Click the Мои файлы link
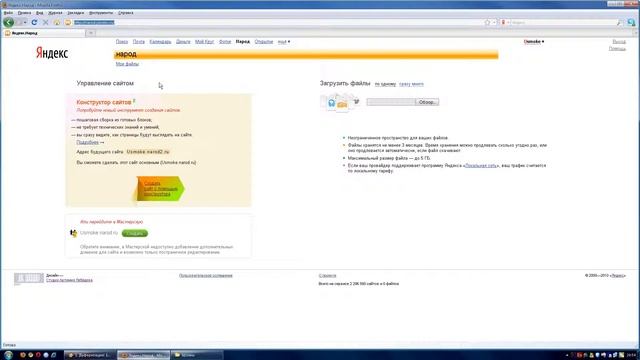This screenshot has width=640, height=360. click(x=127, y=64)
